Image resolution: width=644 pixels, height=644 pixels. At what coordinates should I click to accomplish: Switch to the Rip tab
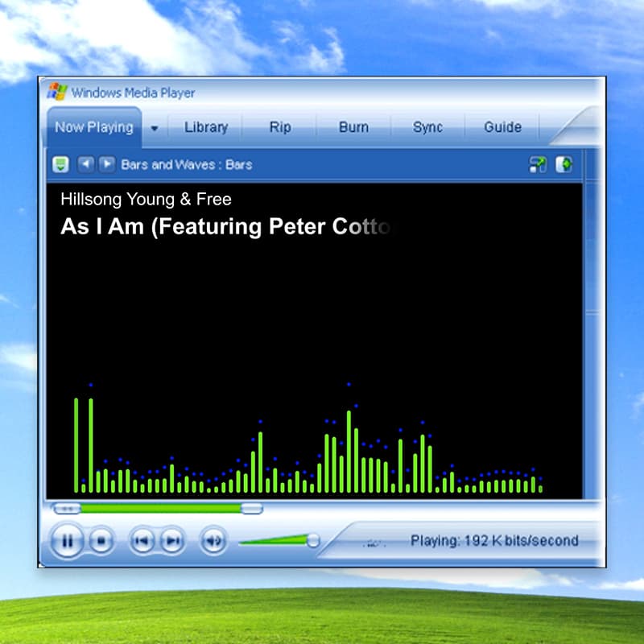280,127
